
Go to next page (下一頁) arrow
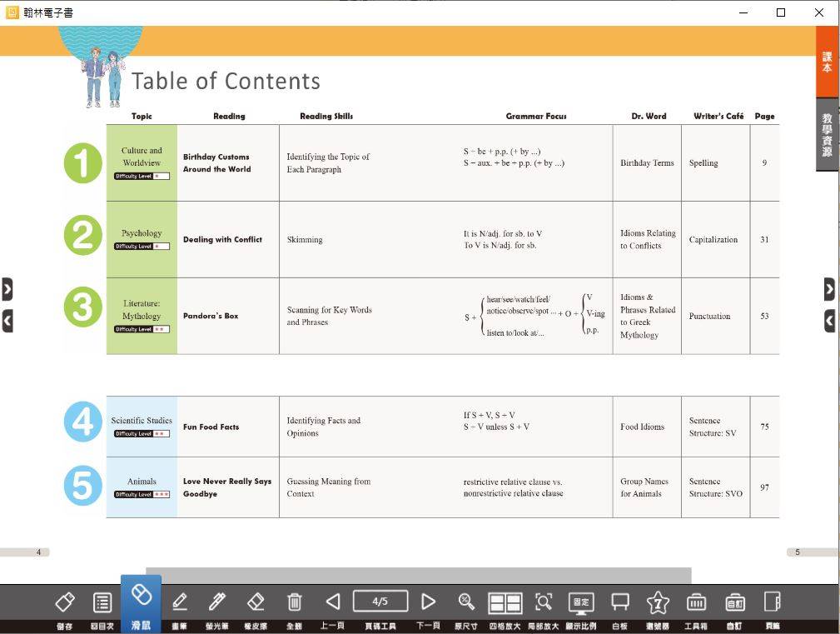(x=428, y=602)
